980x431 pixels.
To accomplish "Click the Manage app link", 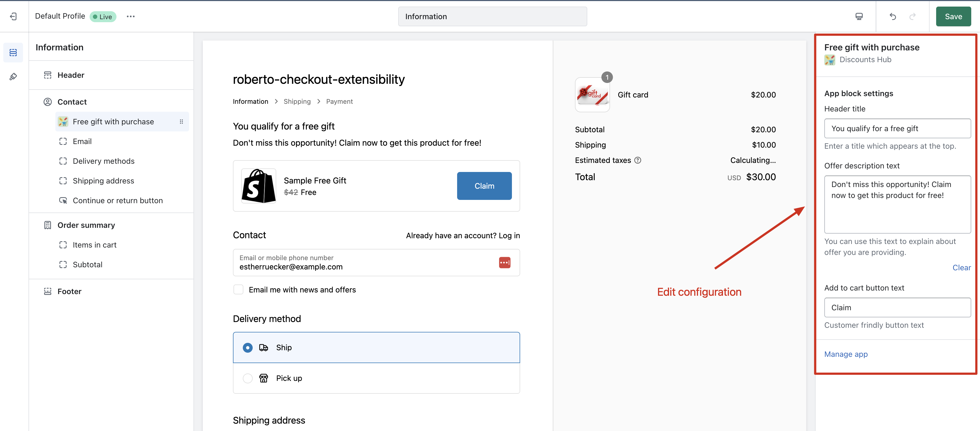I will click(x=846, y=354).
